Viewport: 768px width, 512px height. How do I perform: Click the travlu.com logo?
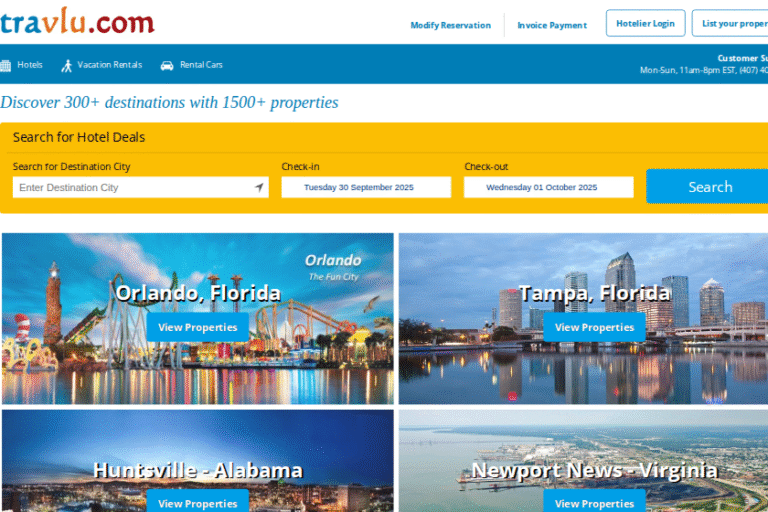[77, 22]
